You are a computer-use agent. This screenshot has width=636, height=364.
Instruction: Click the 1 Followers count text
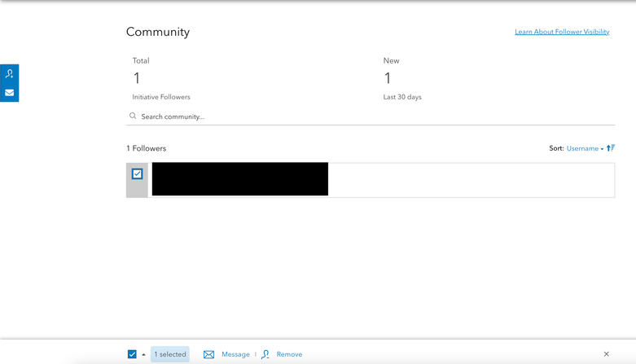146,148
